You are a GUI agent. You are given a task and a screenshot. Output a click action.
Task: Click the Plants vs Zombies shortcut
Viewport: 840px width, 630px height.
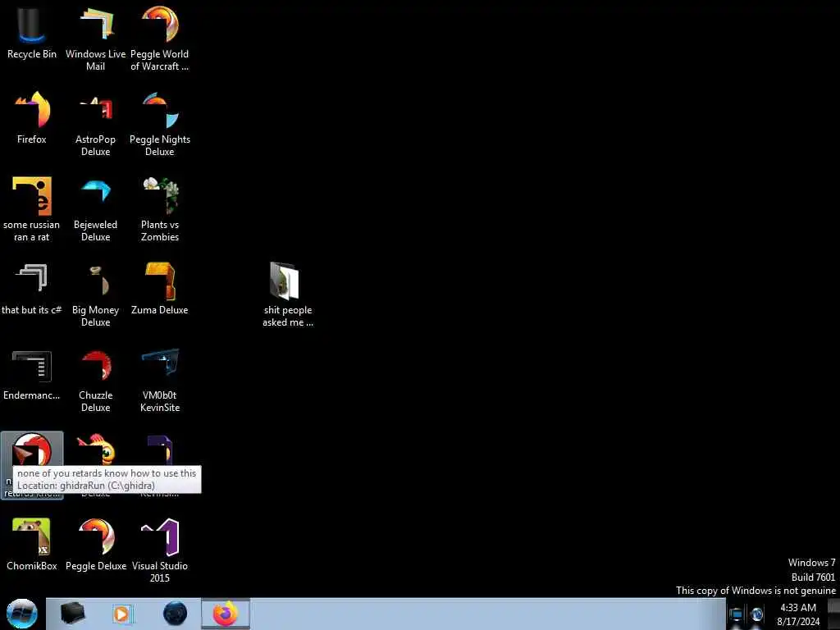coord(160,209)
